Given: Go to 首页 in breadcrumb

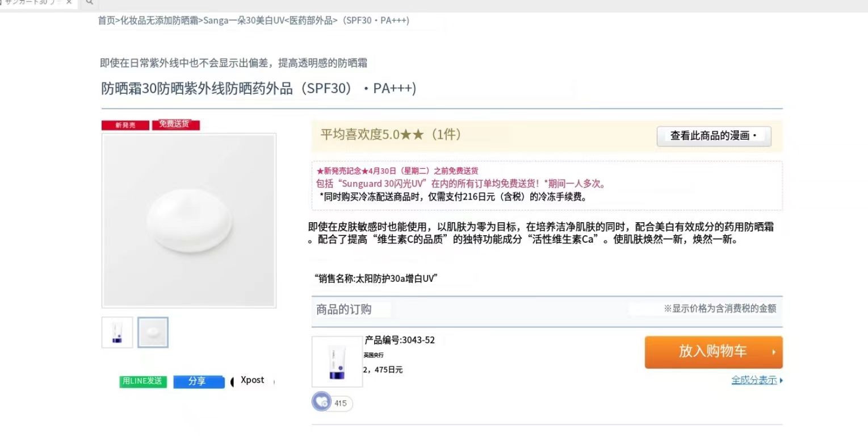Looking at the screenshot, I should (106, 20).
